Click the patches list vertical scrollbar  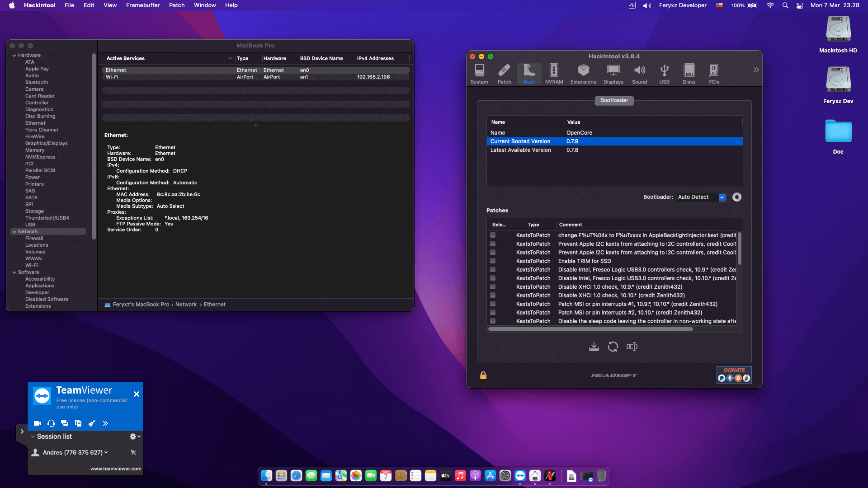tap(740, 249)
